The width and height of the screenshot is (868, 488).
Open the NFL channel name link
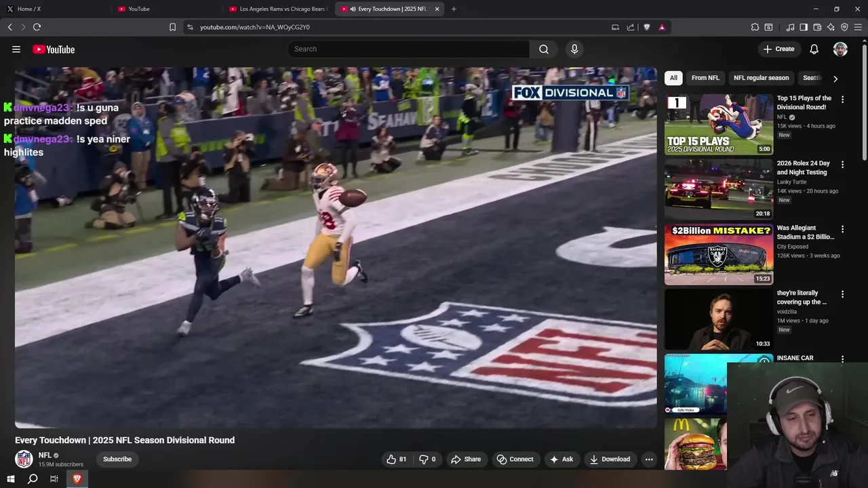point(45,455)
